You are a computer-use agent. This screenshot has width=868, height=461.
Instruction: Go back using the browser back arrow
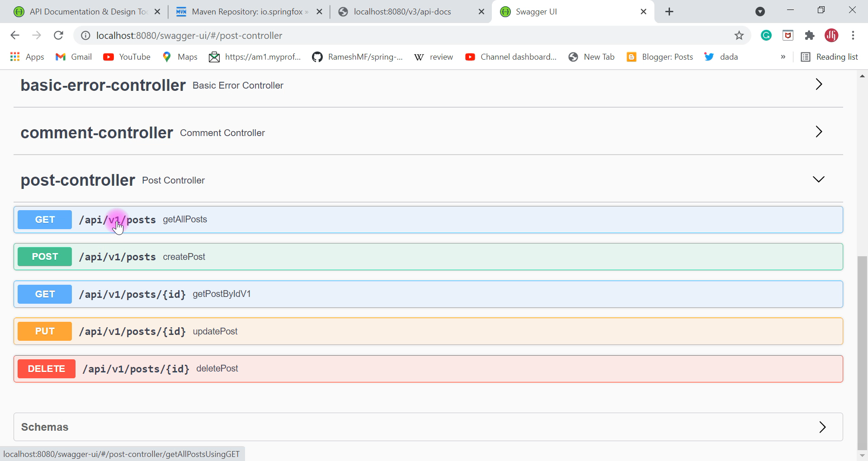(x=15, y=35)
